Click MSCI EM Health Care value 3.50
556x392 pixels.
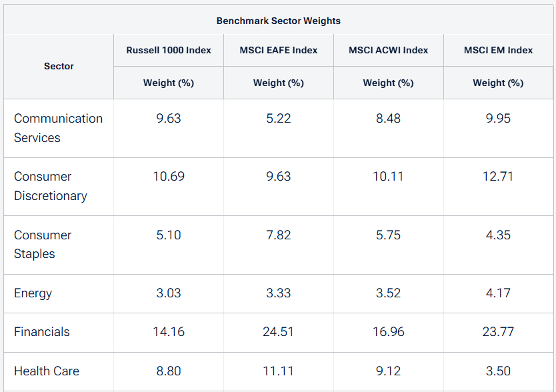pos(498,371)
